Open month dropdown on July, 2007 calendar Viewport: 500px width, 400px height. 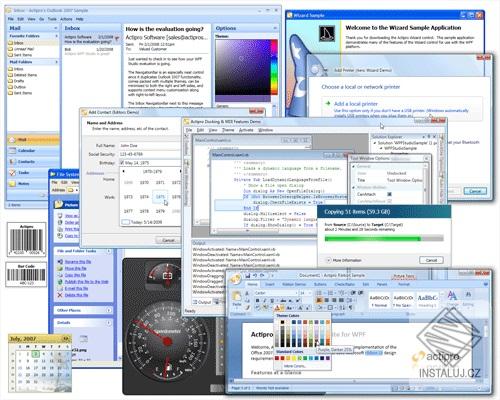[66, 339]
